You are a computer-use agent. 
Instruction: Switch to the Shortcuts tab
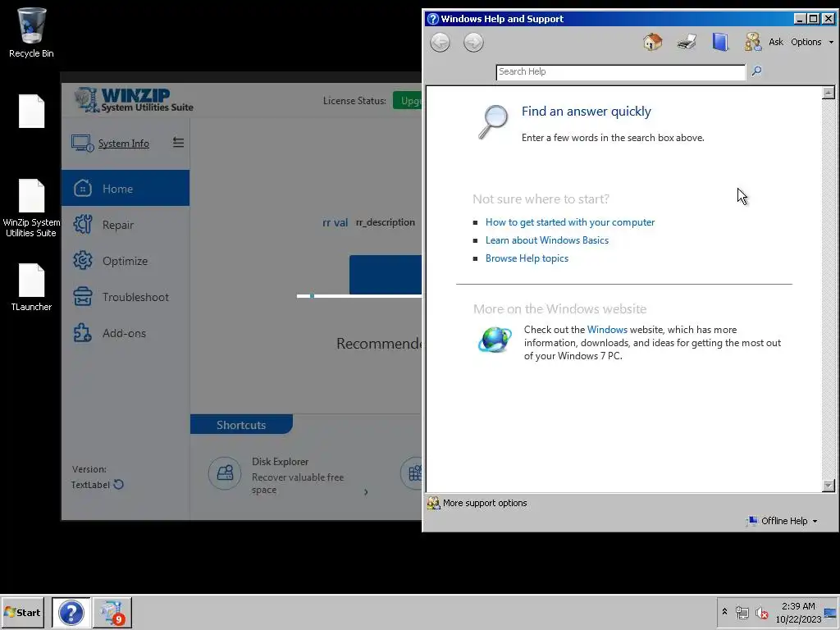[x=241, y=425]
